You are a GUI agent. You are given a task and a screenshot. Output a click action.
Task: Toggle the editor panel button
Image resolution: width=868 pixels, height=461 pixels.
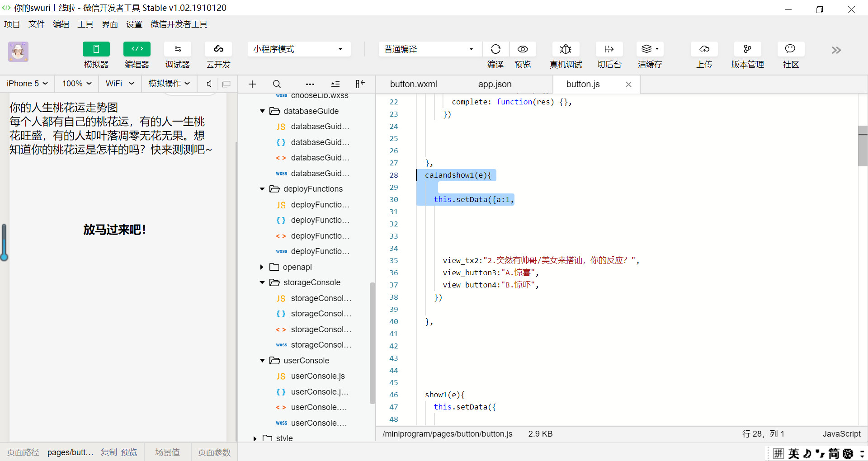click(137, 49)
